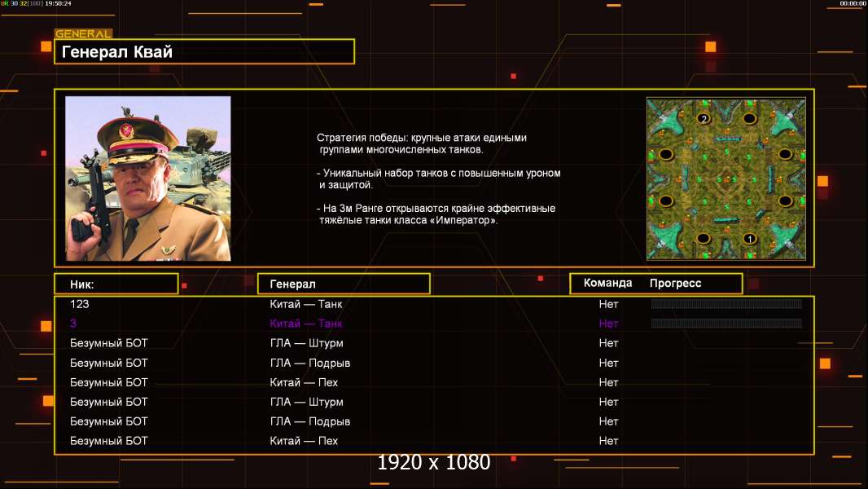Click the loading progress bar for player 123
The width and height of the screenshot is (868, 489).
point(726,304)
